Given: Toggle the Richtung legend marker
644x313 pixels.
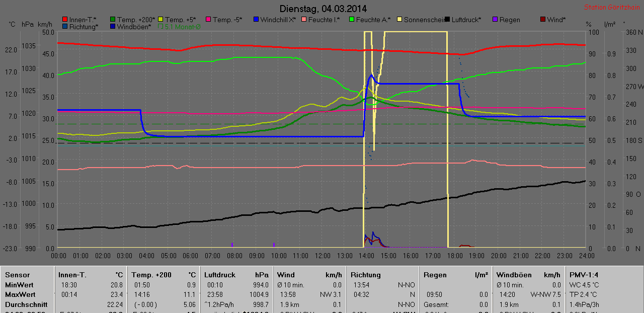Looking at the screenshot, I should point(64,27).
